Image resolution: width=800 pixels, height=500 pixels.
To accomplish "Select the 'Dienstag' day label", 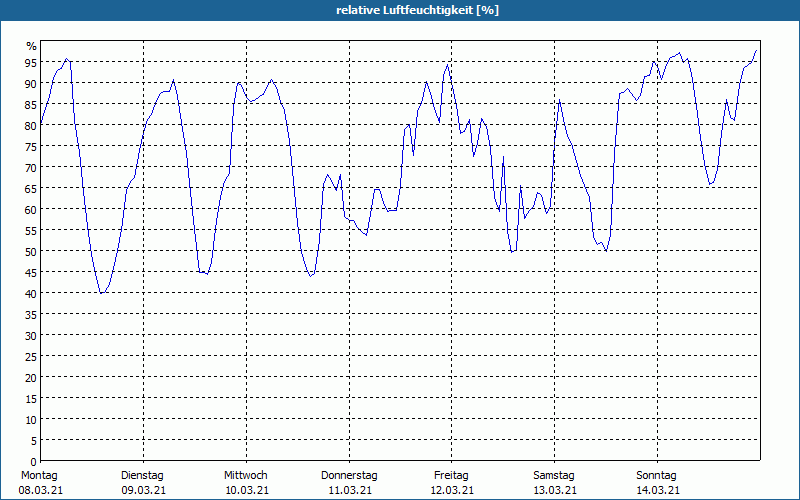I will 142,475.
